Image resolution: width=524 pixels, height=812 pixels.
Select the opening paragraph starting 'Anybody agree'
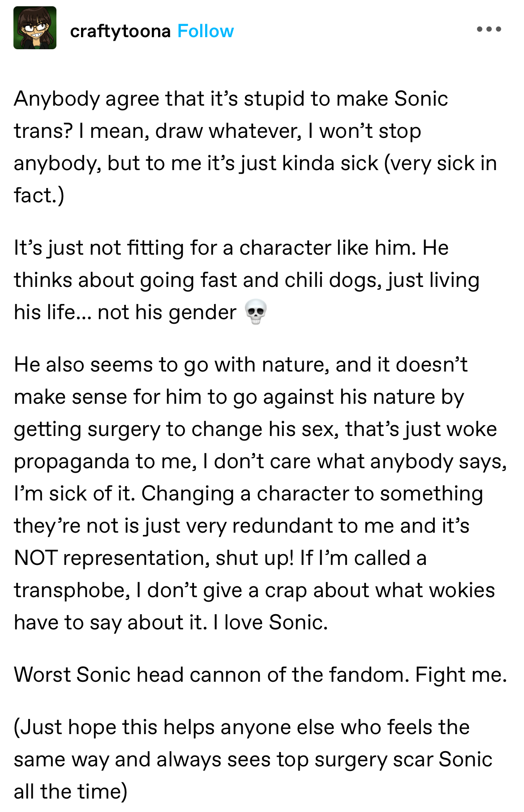pyautogui.click(x=255, y=147)
